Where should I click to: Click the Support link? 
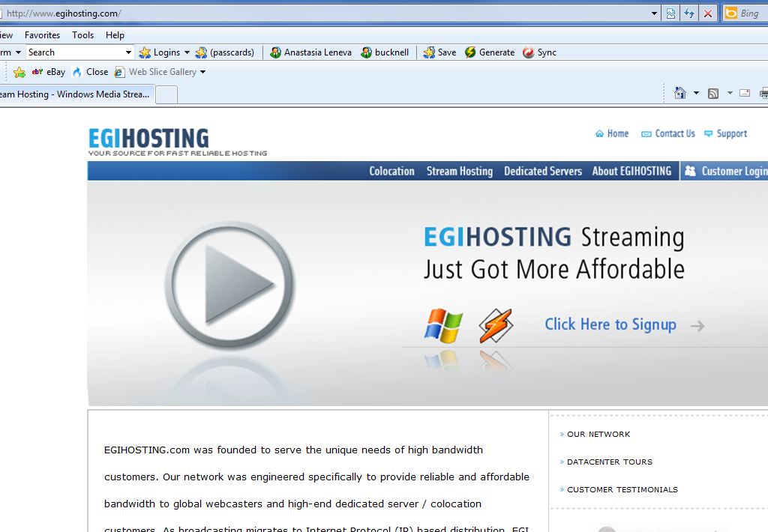(726, 133)
